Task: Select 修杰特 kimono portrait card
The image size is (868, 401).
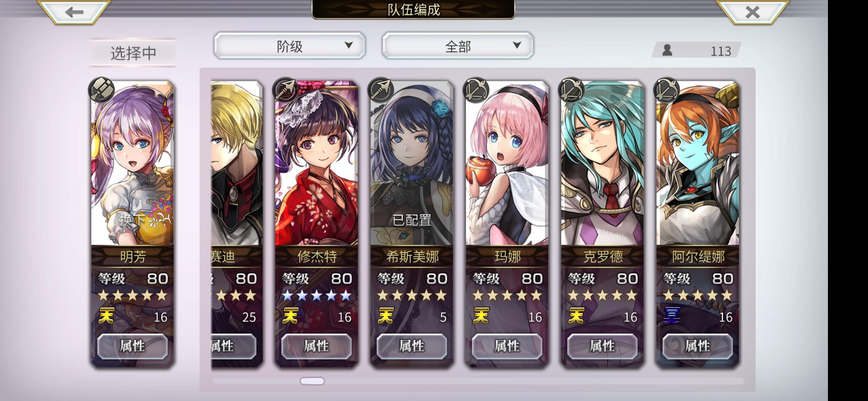Action: pos(316,163)
